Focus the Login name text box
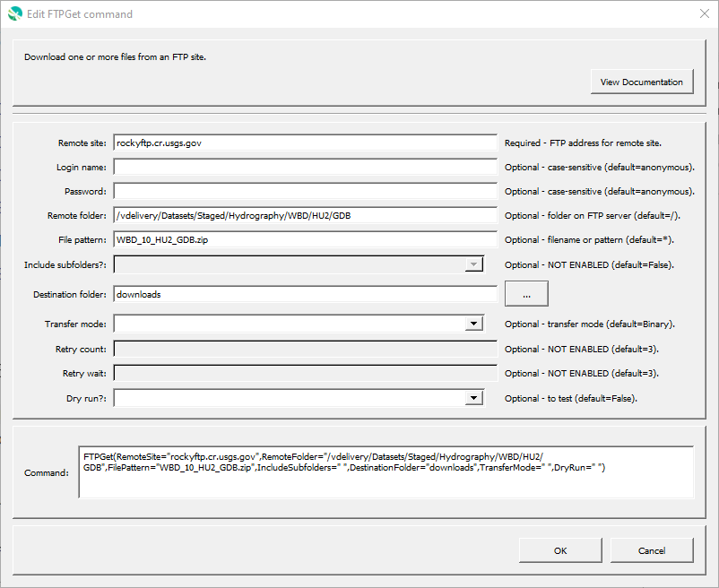719x588 pixels. click(305, 167)
